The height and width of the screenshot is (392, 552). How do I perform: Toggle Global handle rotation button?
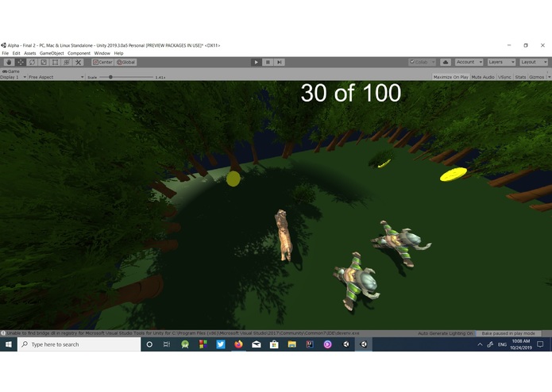(x=125, y=62)
